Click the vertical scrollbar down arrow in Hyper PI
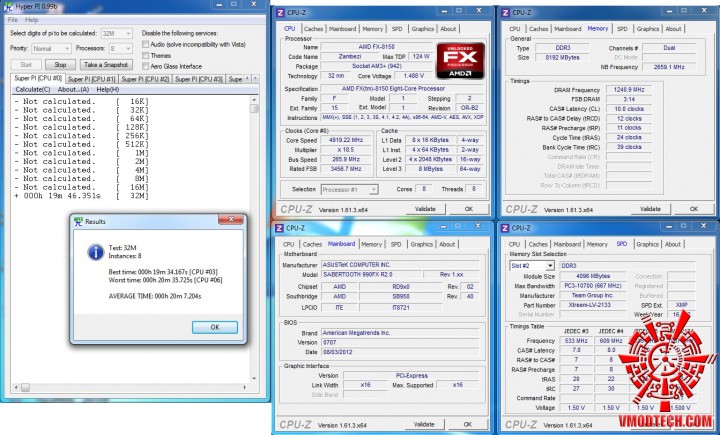 point(254,379)
